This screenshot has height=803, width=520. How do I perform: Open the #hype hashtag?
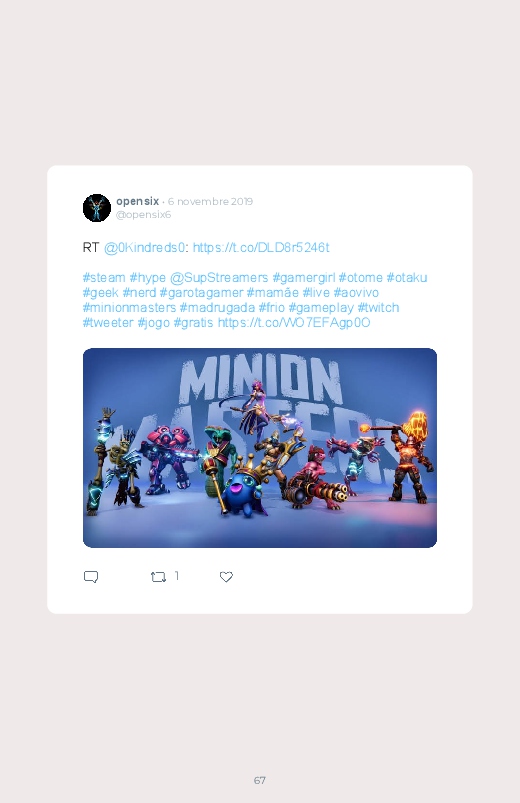pyautogui.click(x=148, y=278)
